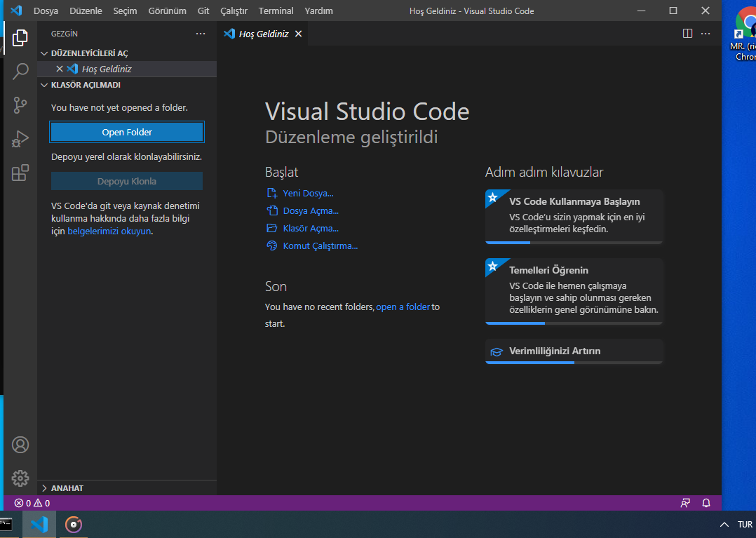Open the Terminal menu
This screenshot has width=756, height=538.
click(276, 11)
